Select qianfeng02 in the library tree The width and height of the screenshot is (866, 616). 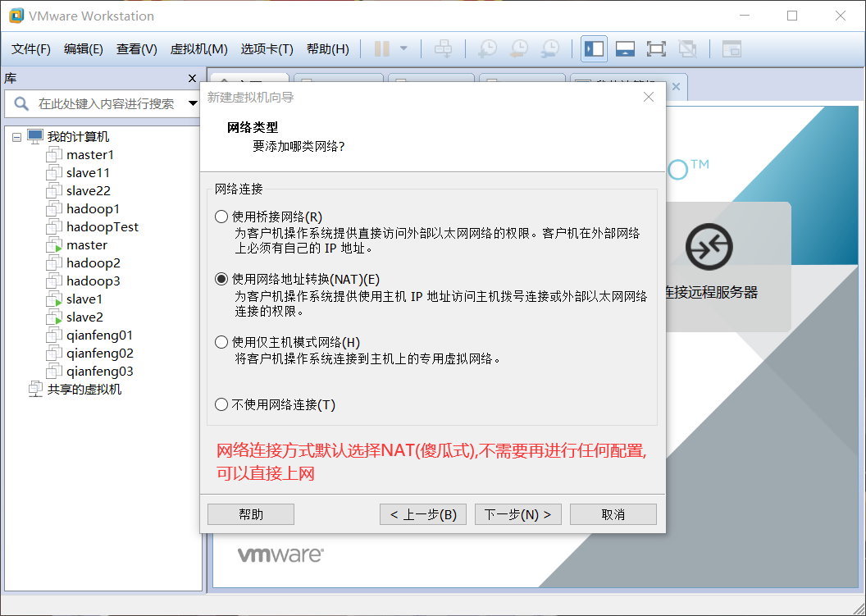pyautogui.click(x=100, y=354)
